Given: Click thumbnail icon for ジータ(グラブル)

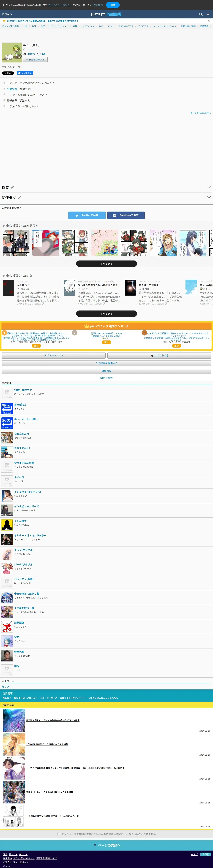Looking at the screenshot, I should tap(7, 569).
